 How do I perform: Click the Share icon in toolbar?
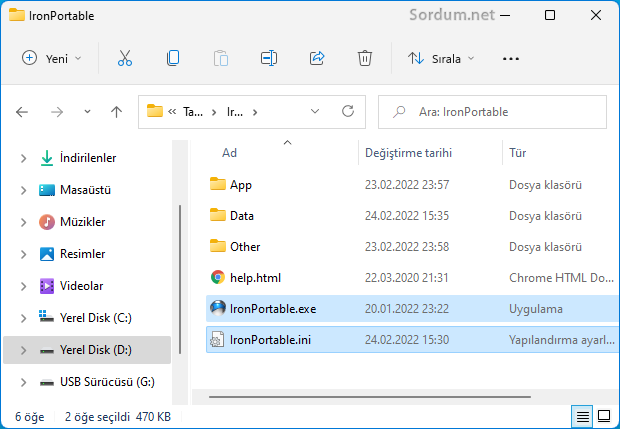(x=317, y=59)
